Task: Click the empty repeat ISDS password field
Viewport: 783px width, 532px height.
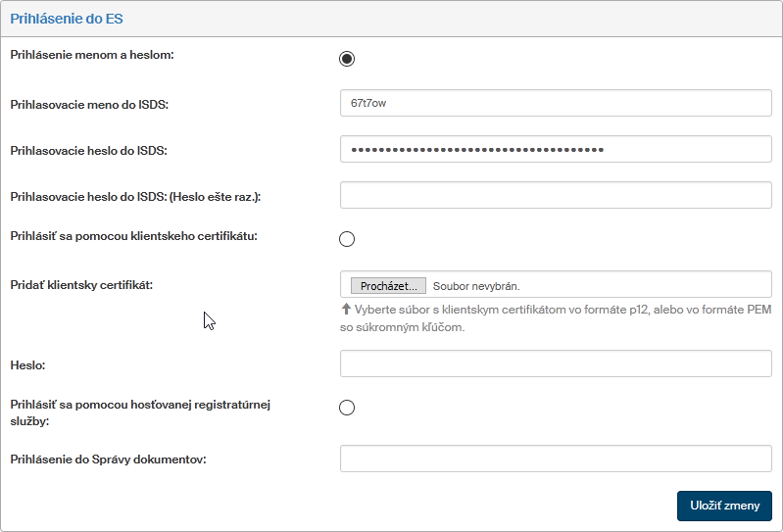Action: pyautogui.click(x=556, y=195)
